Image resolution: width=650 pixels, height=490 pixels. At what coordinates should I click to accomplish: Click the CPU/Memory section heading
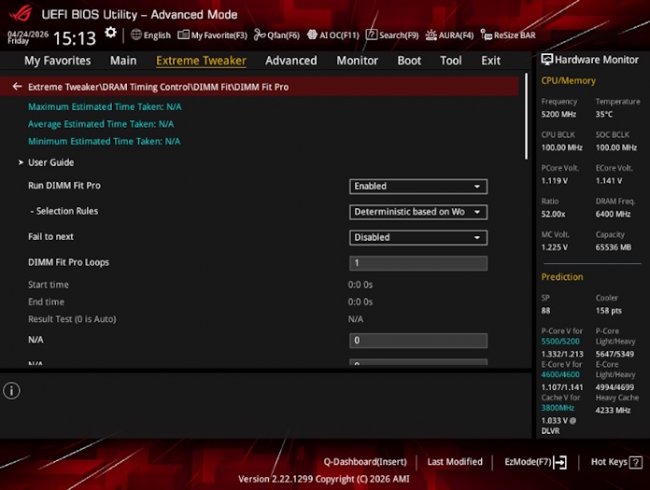pyautogui.click(x=568, y=81)
